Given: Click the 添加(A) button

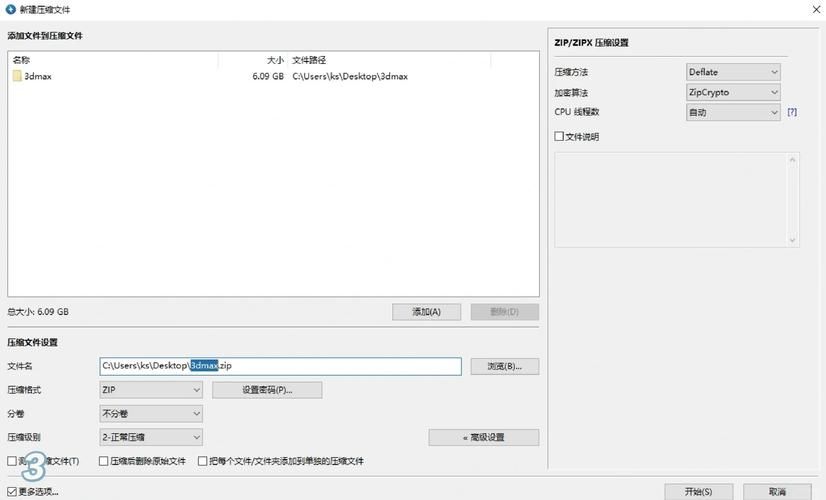Looking at the screenshot, I should click(426, 312).
